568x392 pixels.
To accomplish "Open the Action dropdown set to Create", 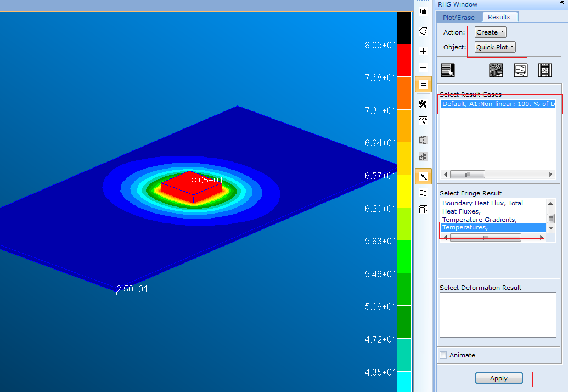I will [x=490, y=32].
